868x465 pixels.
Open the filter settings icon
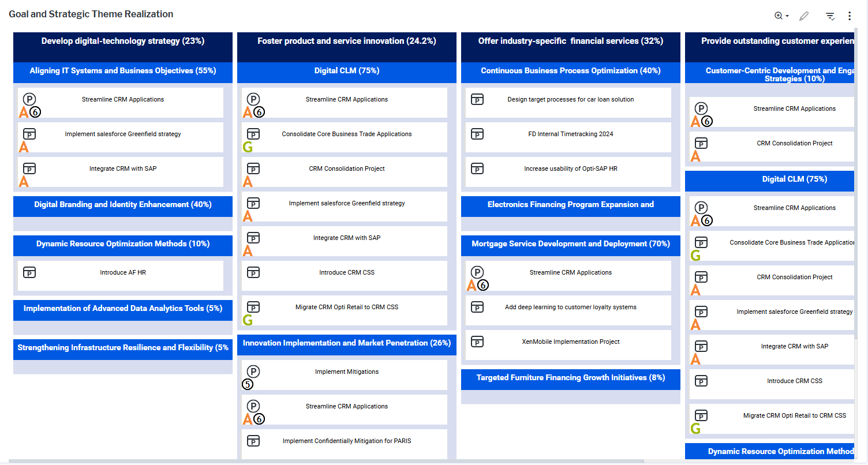(x=830, y=16)
